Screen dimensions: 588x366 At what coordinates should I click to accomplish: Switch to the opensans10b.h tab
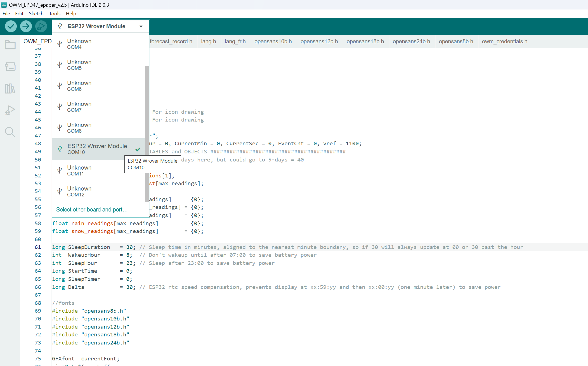click(x=273, y=41)
